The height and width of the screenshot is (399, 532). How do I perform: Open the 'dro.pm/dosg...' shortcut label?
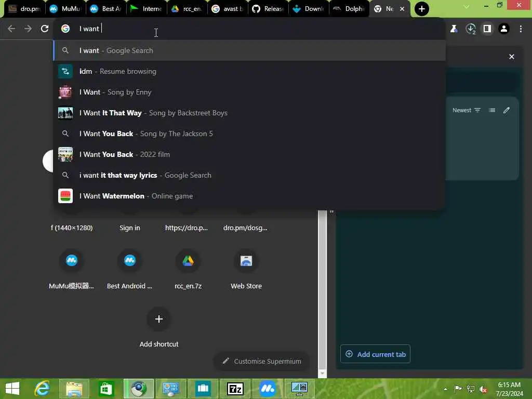pos(245,228)
